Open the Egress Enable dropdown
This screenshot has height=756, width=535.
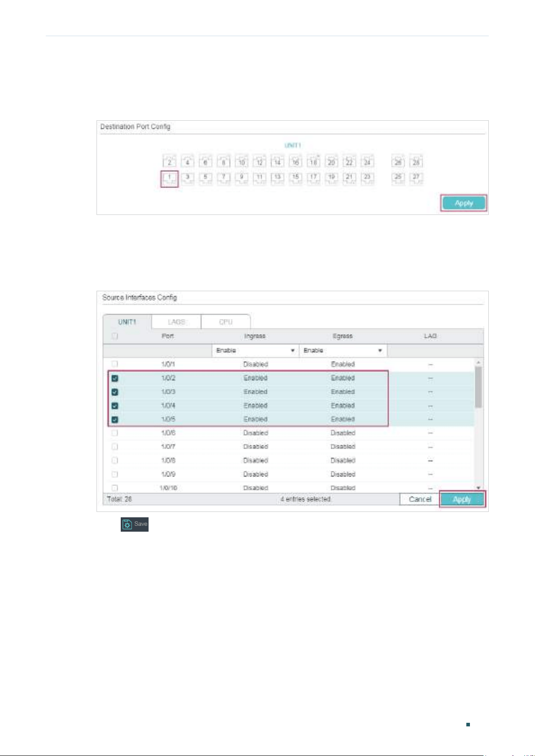point(343,350)
